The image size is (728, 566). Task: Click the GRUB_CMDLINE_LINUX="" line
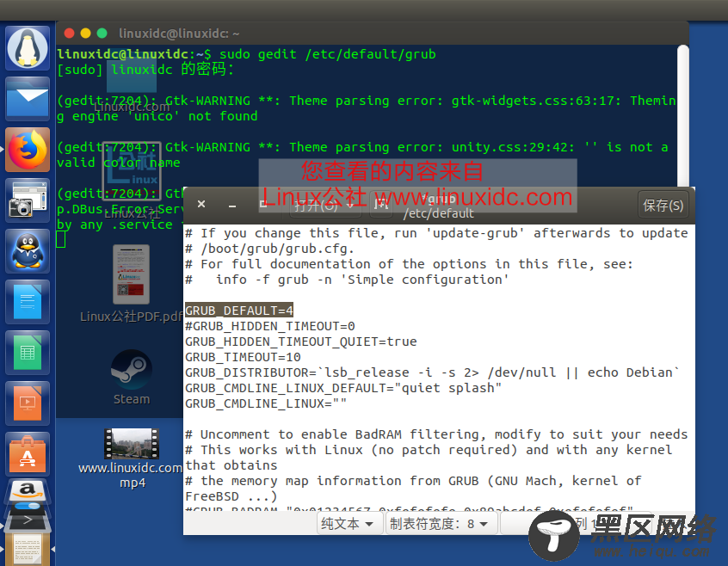click(266, 403)
